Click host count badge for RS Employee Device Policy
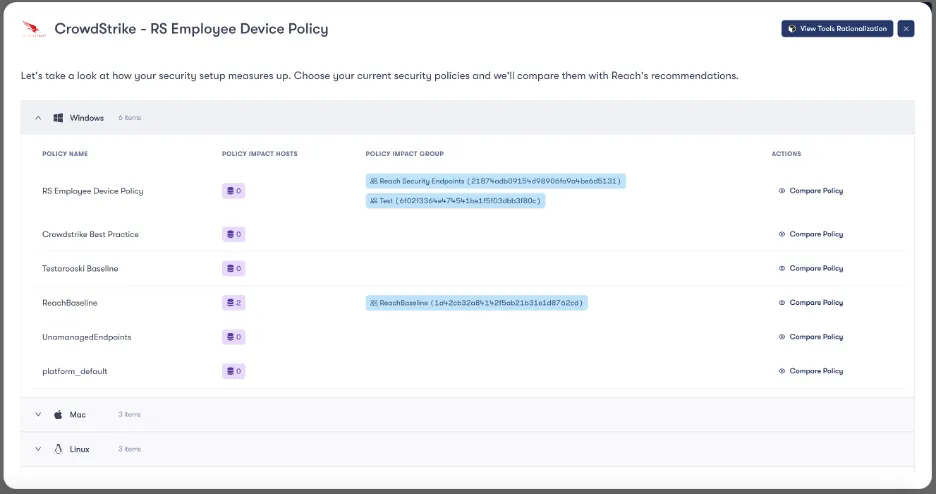 point(233,191)
